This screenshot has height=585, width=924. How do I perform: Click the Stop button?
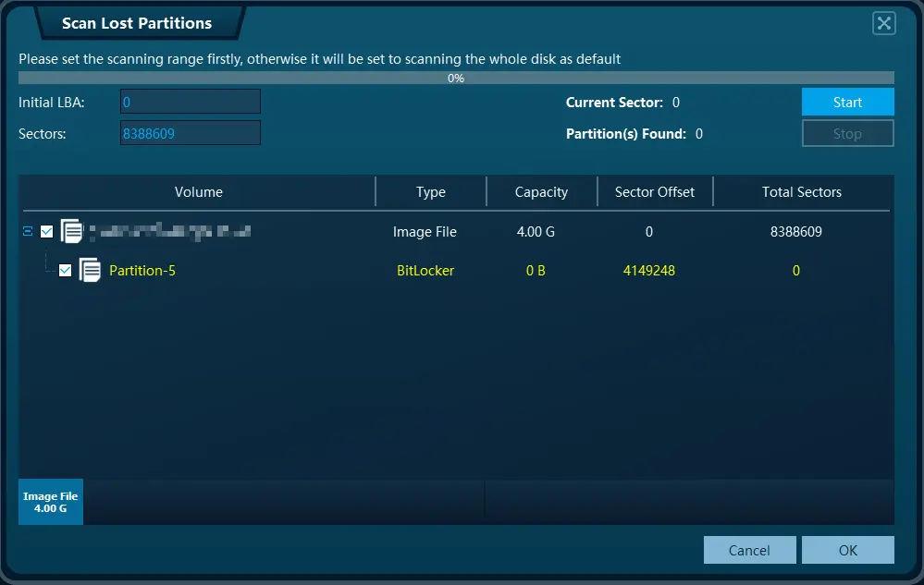pos(846,133)
